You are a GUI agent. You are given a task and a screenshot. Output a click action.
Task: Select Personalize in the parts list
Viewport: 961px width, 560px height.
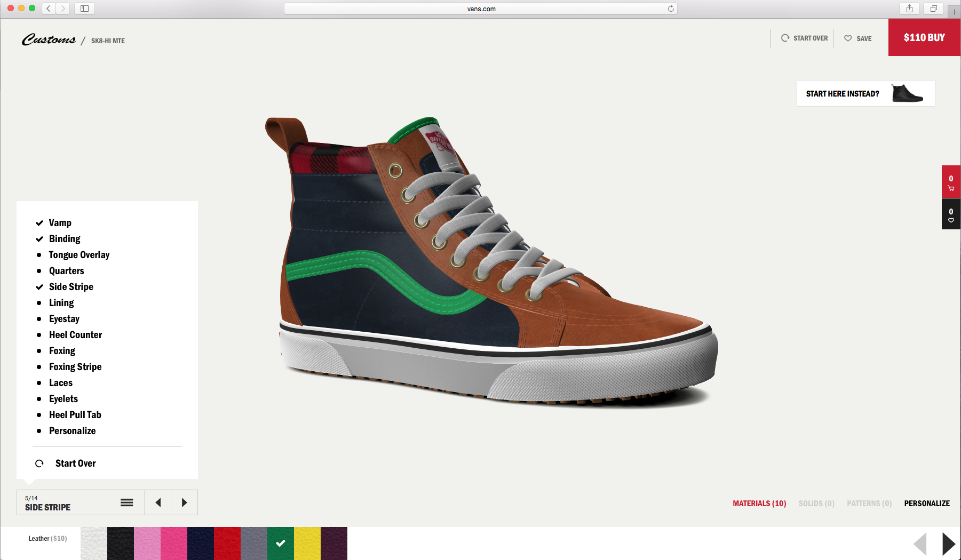click(72, 431)
